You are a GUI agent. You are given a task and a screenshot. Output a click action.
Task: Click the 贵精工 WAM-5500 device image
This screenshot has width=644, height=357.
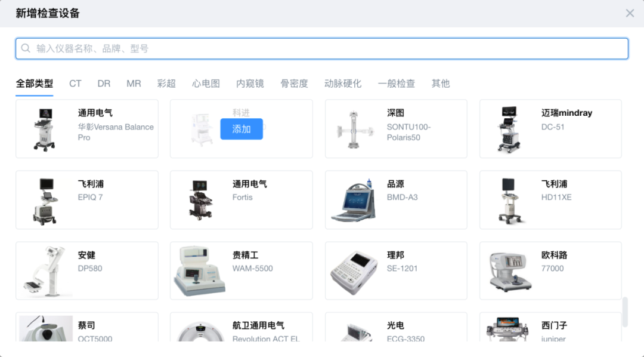click(200, 270)
